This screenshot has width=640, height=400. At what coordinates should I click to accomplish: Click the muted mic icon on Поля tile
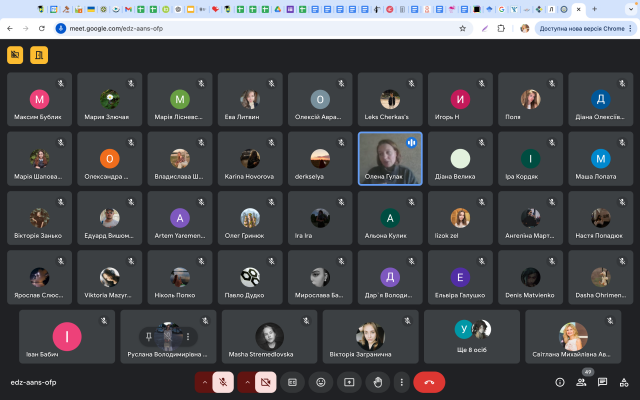(551, 84)
